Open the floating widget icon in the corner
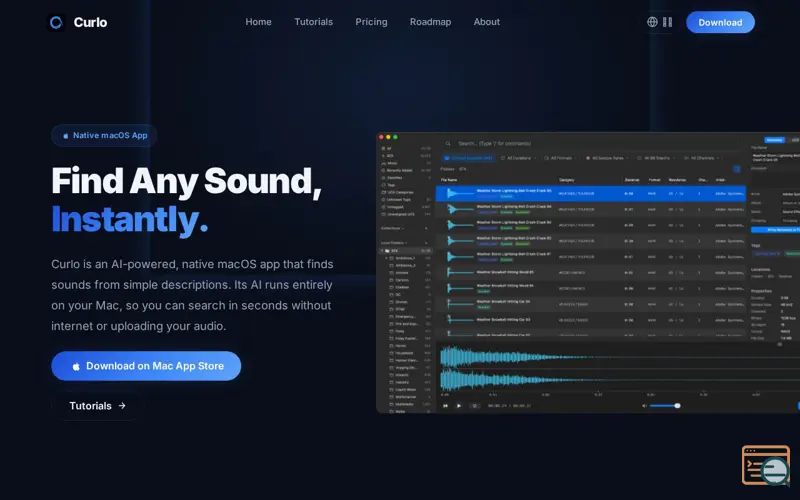Image resolution: width=800 pixels, height=500 pixels. point(766,465)
